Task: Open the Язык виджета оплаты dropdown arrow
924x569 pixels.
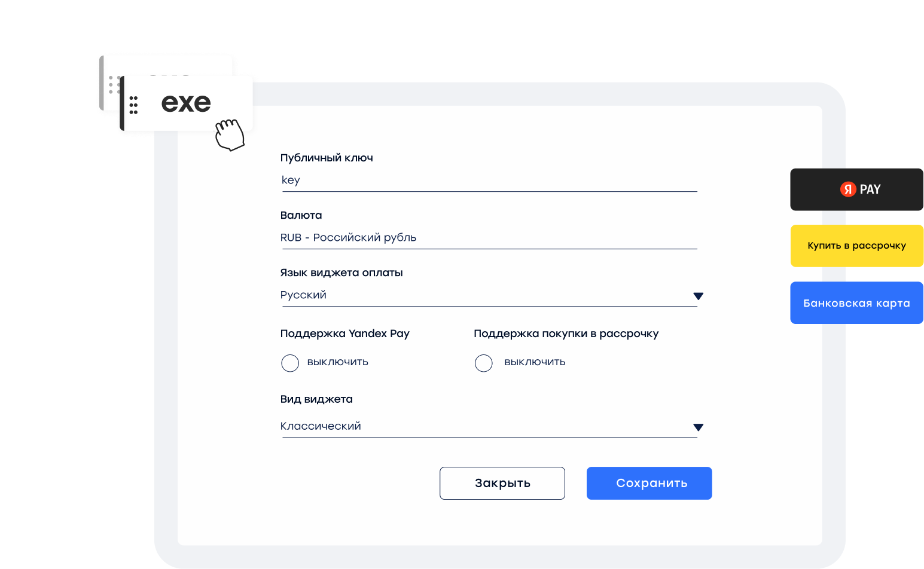Action: (698, 296)
